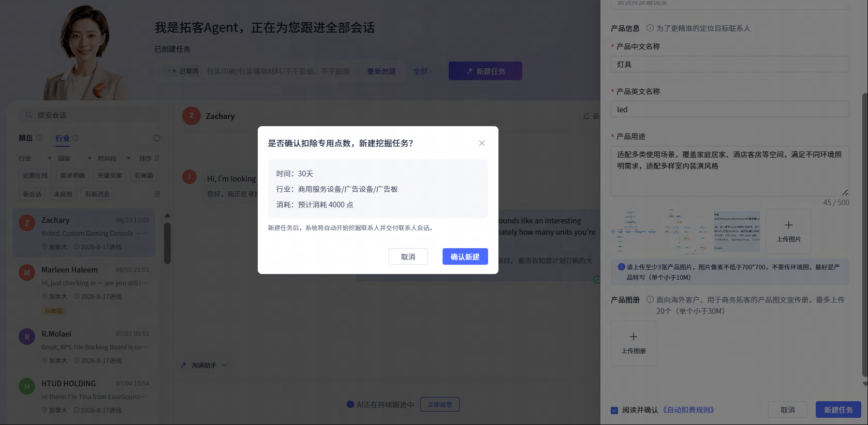
Task: Open the third uploaded product image thumbnail
Action: click(x=737, y=231)
